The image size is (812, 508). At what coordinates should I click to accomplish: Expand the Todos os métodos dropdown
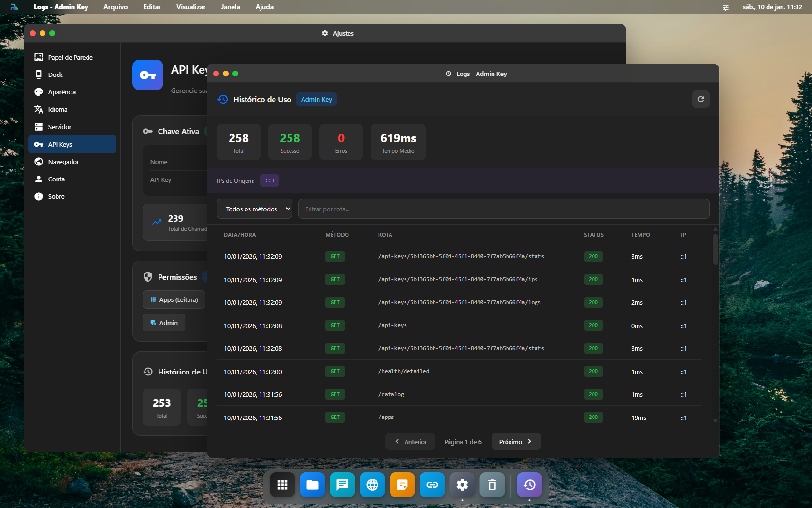[254, 209]
